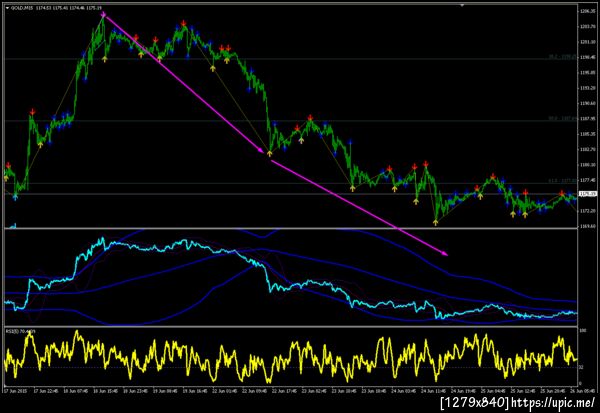Click the 1169.60 price scale label
This screenshot has height=413, width=600.
click(x=588, y=226)
